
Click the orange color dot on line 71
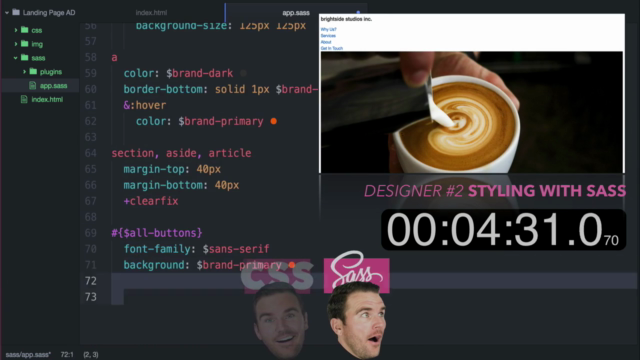point(292,265)
